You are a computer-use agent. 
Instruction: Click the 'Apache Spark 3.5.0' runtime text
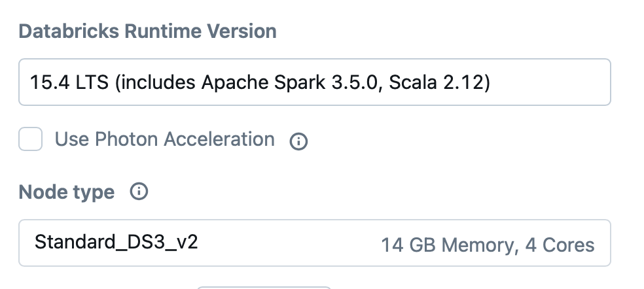(280, 82)
